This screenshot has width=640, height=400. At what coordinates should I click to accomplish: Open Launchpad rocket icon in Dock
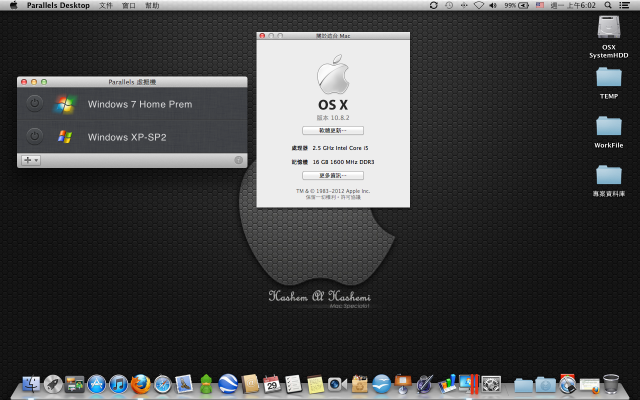[x=53, y=384]
